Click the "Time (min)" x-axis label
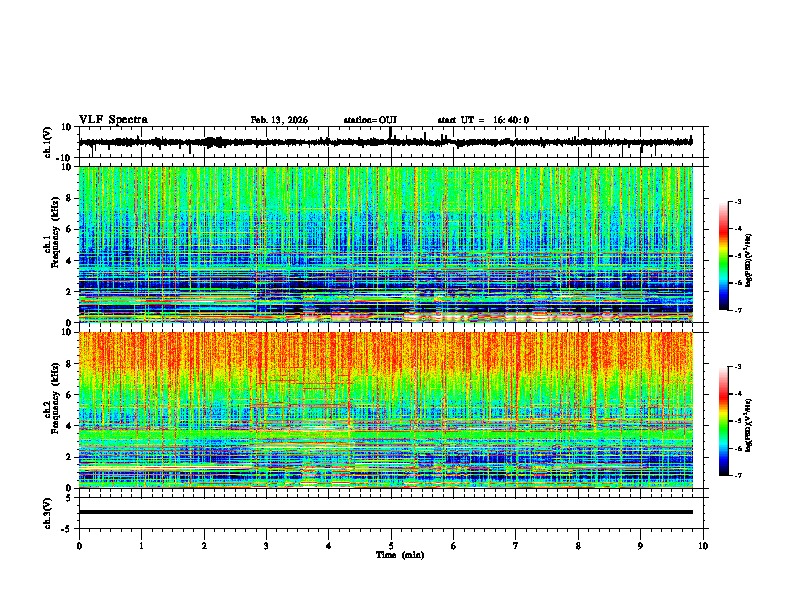This screenshot has width=792, height=612. [400, 555]
